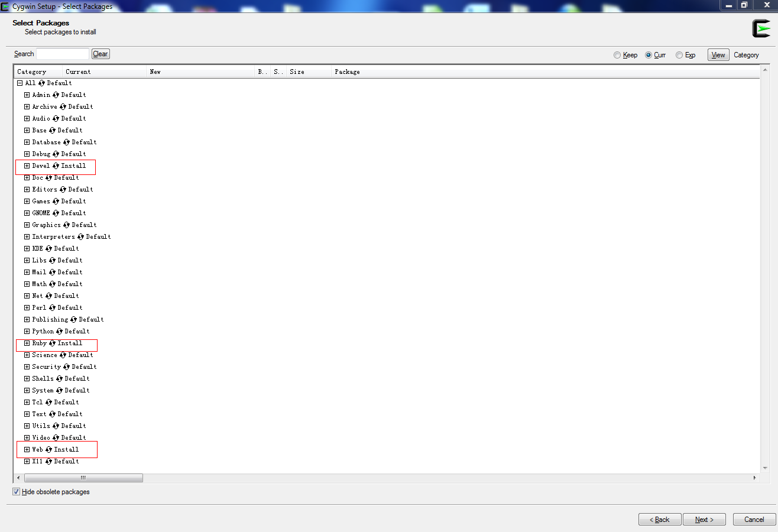Click the Tcl category label

[x=38, y=403]
